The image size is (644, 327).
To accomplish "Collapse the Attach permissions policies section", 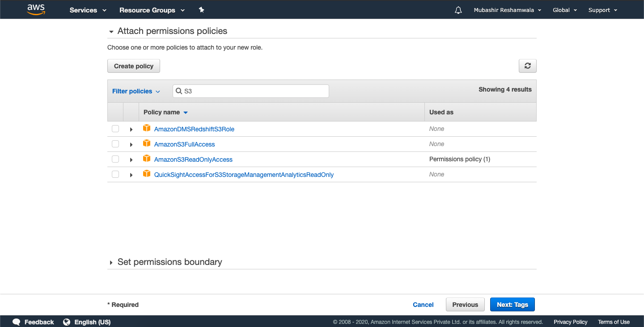I will click(111, 32).
